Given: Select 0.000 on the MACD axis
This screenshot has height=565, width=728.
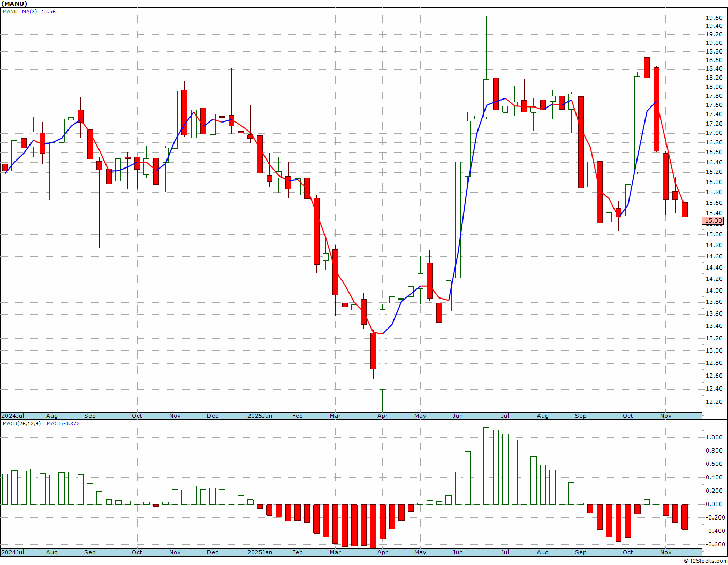Looking at the screenshot, I should (714, 504).
